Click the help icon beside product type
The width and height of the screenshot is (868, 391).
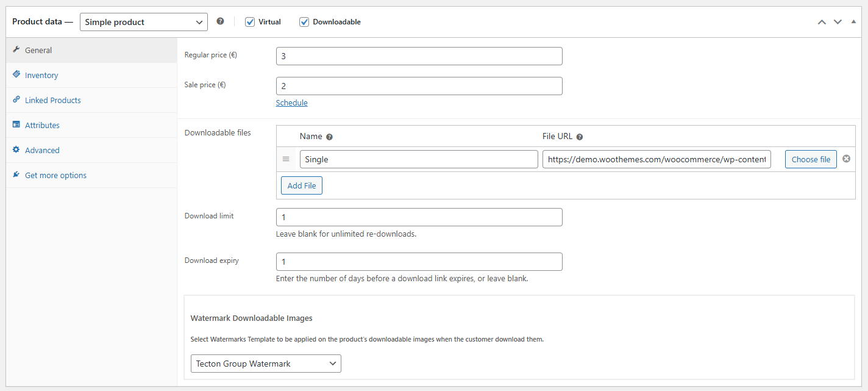pos(220,21)
